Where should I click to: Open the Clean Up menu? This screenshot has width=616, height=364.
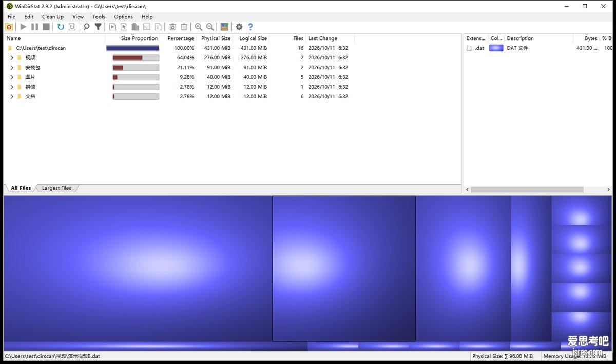click(x=53, y=17)
